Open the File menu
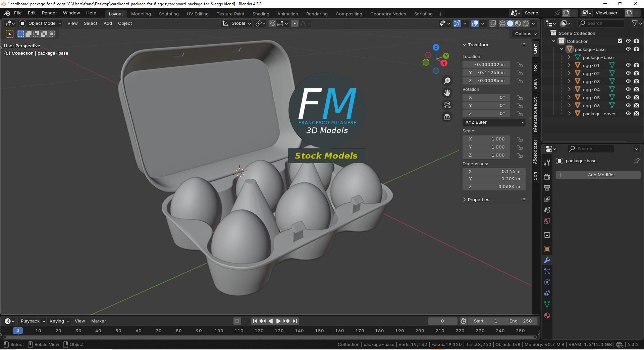Screen dimensions: 644x350 (18, 13)
